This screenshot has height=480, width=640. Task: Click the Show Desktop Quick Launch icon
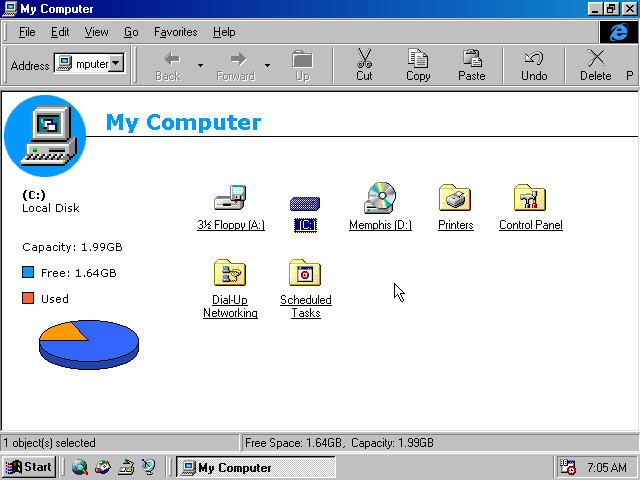126,467
